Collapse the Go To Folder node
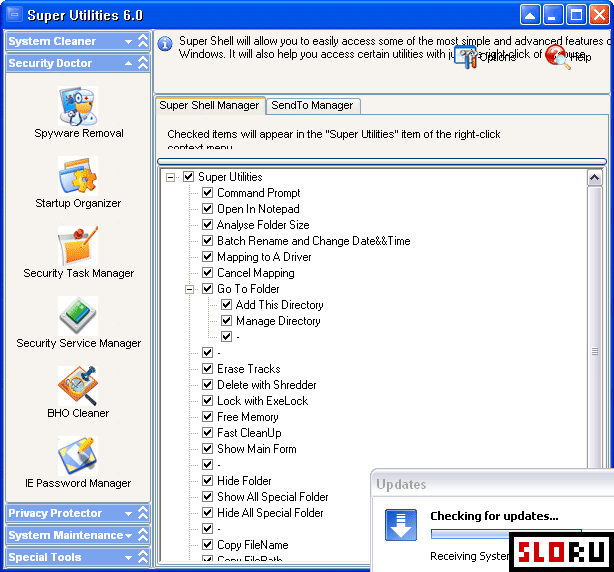The height and width of the screenshot is (572, 614). 190,289
